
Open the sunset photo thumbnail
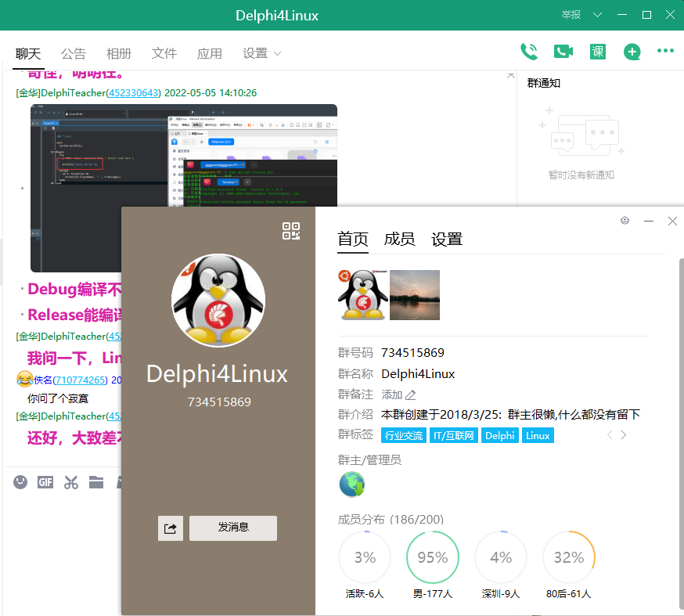coord(415,295)
